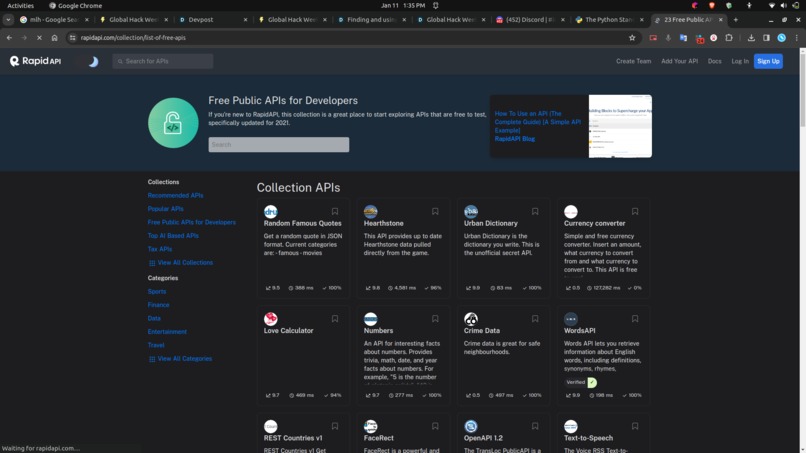Open the Docs link
Screen dimensions: 806x453
[x=714, y=61]
